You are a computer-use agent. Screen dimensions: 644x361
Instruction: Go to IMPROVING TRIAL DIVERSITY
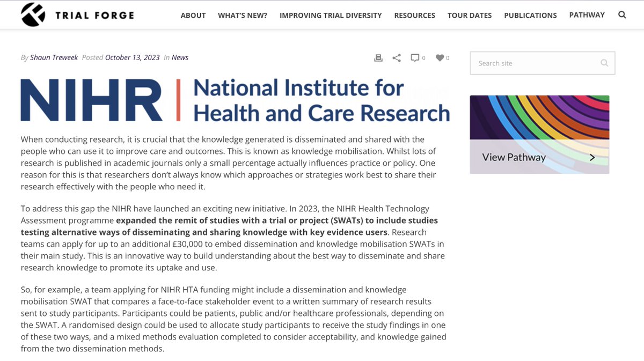pos(331,15)
